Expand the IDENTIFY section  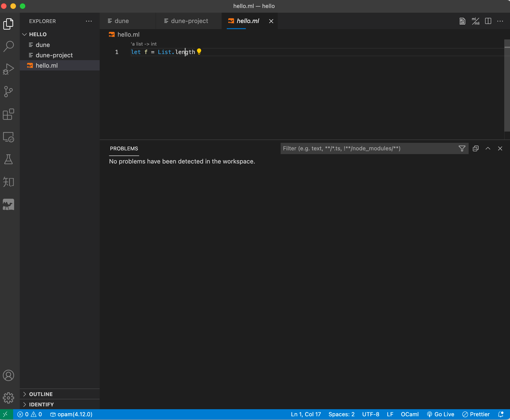(x=41, y=404)
